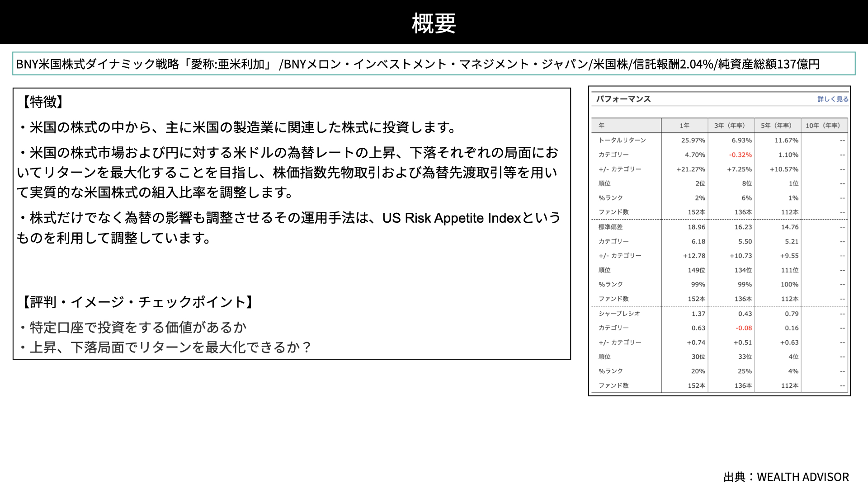Select Sharpe ratio value 0.43
Screen dimensions: 868x488
pos(745,314)
